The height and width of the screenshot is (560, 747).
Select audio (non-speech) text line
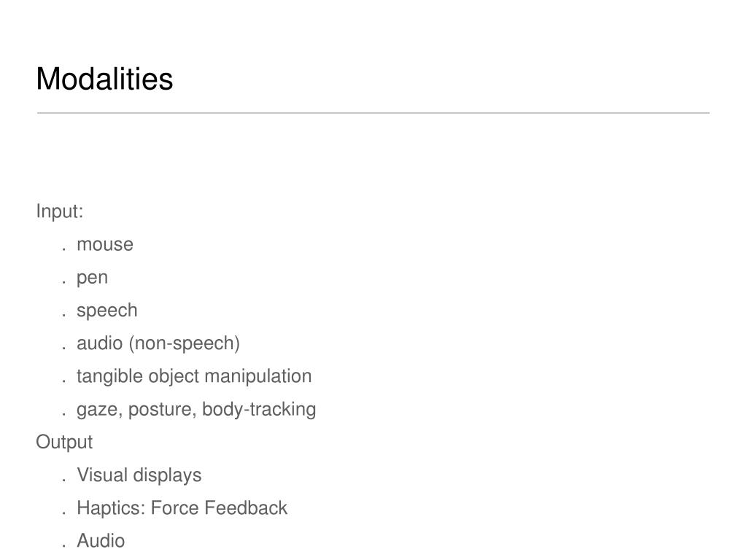click(158, 343)
